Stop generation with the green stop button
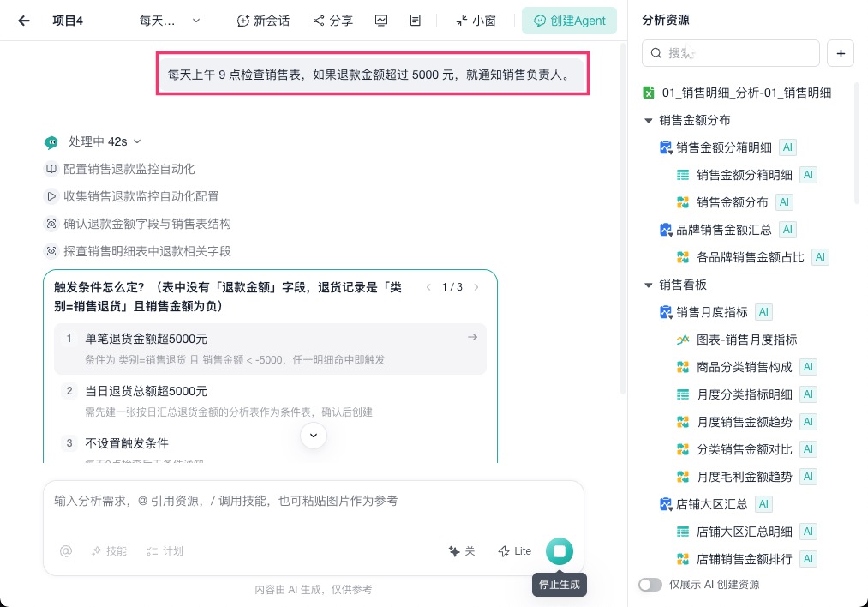This screenshot has height=607, width=868. pyautogui.click(x=560, y=551)
